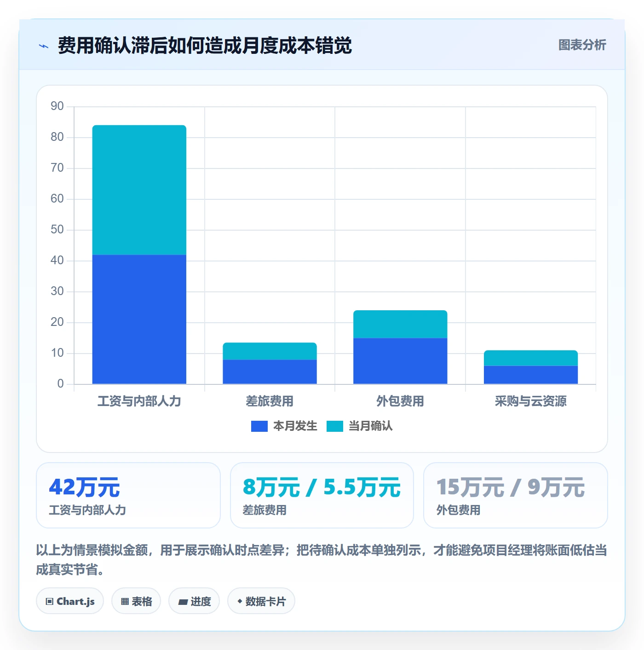Click the 8万元 / 5.5万元 差旅费用 card
Image resolution: width=644 pixels, height=650 pixels.
click(x=322, y=495)
